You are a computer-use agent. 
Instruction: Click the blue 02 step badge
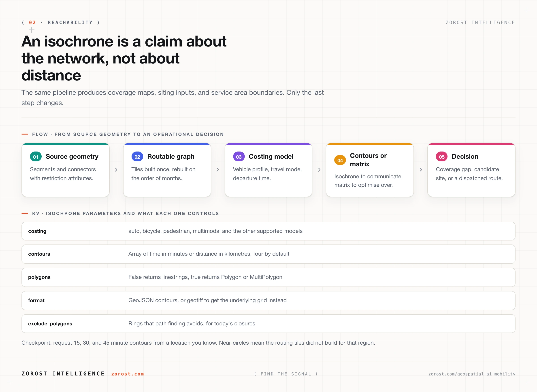[x=137, y=157]
